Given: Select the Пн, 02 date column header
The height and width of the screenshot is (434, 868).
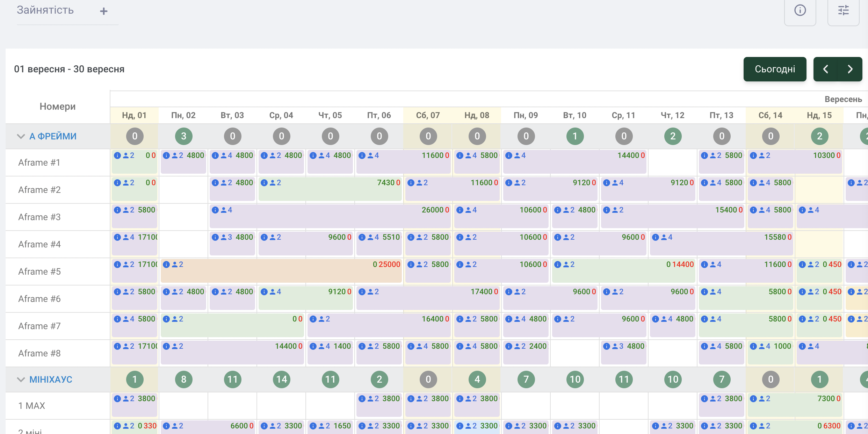Looking at the screenshot, I should 183,115.
